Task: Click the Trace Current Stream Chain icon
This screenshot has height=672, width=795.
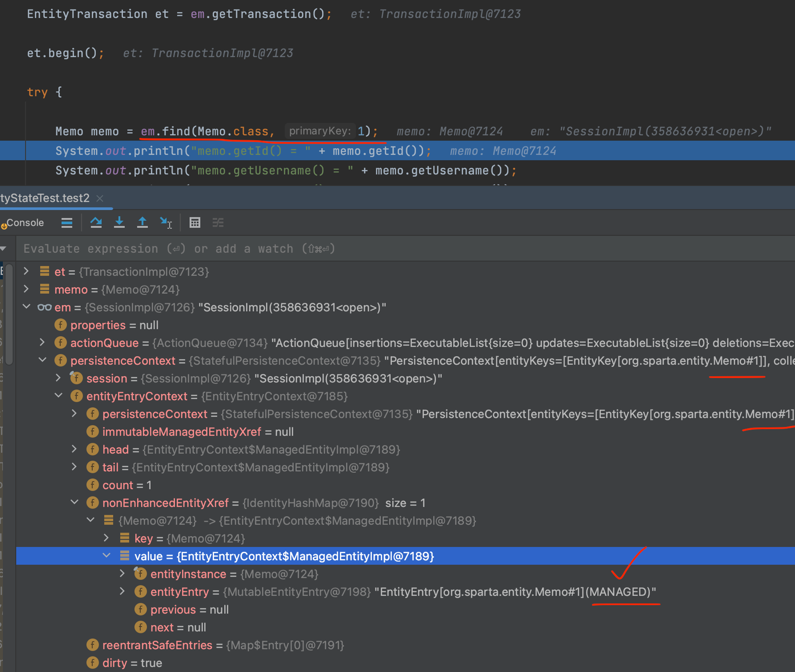Action: (218, 223)
